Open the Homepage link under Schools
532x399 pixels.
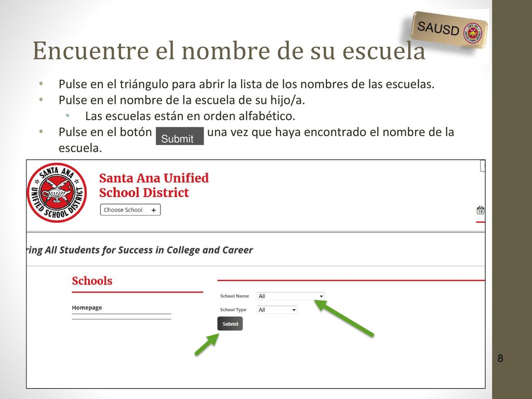[87, 308]
